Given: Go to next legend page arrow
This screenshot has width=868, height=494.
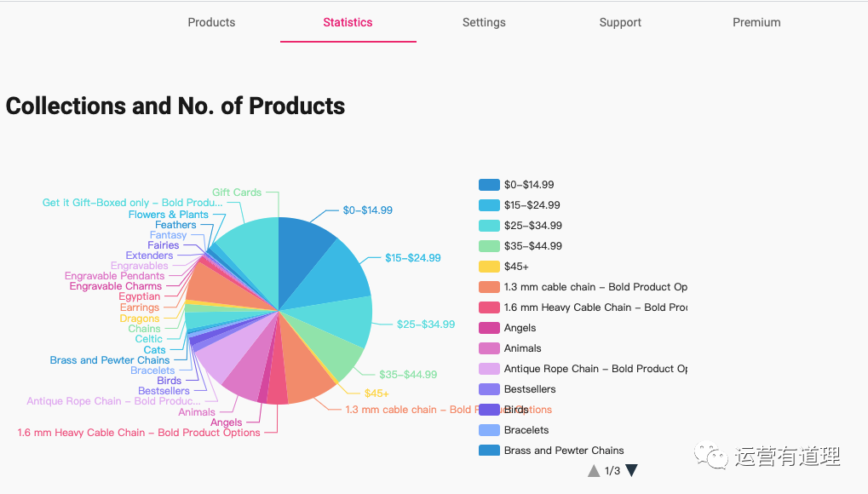Looking at the screenshot, I should pyautogui.click(x=631, y=470).
